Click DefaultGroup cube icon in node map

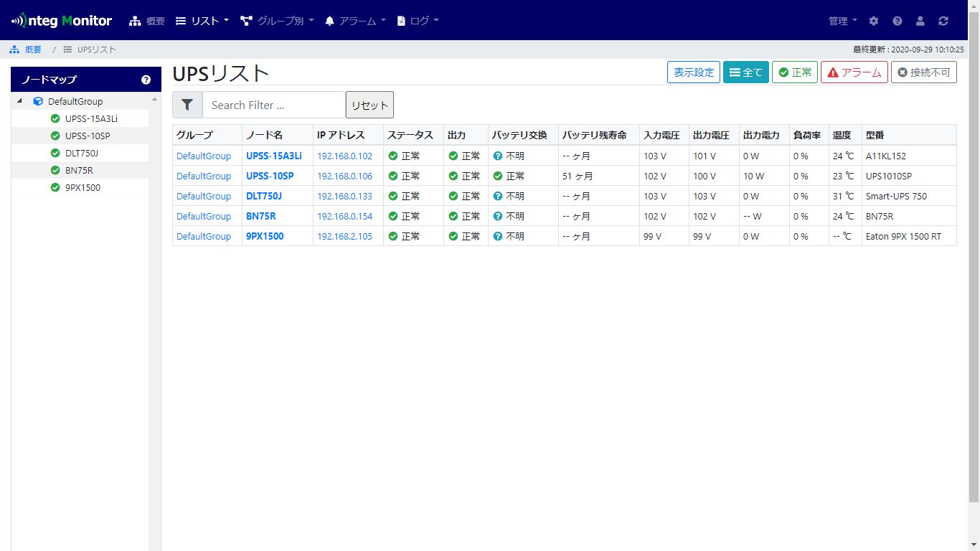[x=38, y=101]
